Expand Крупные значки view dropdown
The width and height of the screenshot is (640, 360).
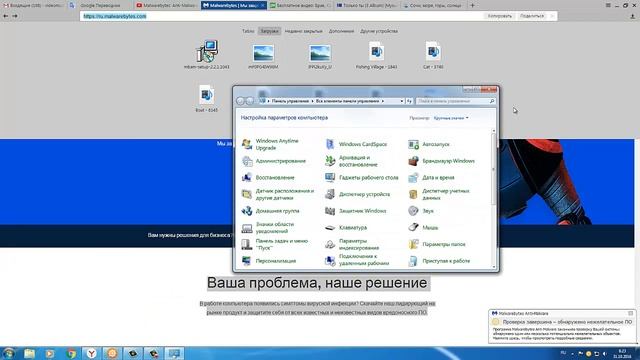tap(451, 118)
